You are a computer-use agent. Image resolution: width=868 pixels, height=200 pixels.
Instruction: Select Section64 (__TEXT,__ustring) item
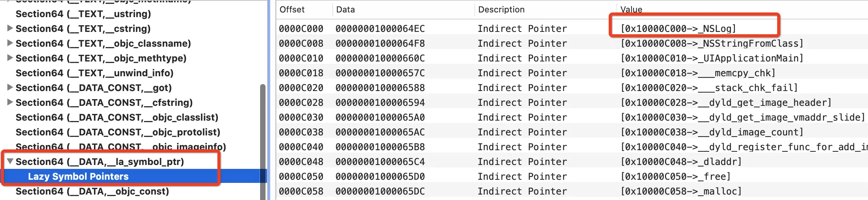(x=83, y=14)
